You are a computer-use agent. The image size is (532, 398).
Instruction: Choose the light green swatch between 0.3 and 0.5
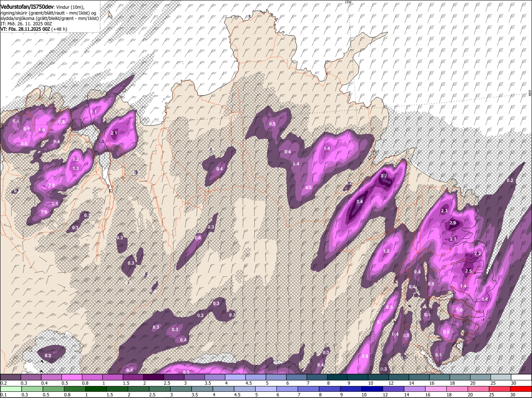[x=32, y=389]
